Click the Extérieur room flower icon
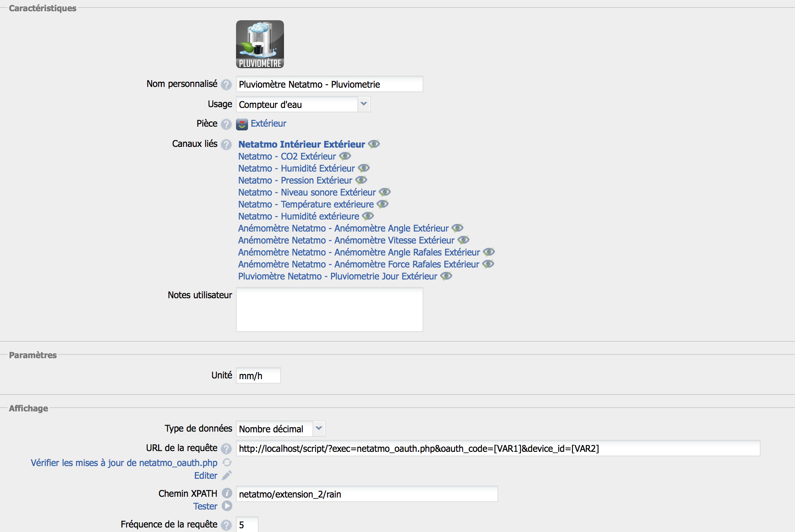 pos(242,124)
